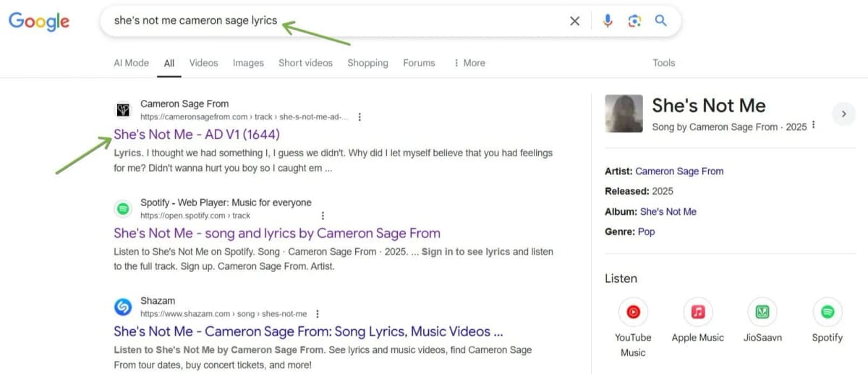
Task: Expand knowledge panel with right chevron
Action: coord(843,114)
